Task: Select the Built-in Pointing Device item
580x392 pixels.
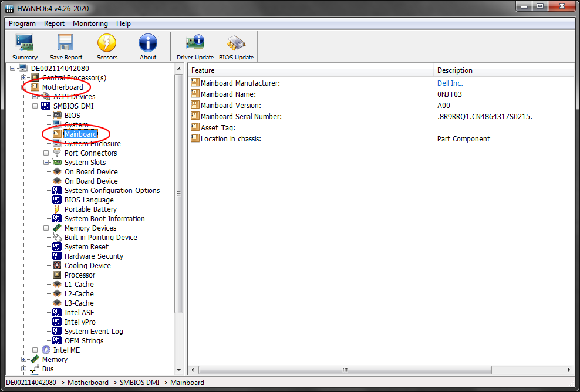Action: [100, 238]
